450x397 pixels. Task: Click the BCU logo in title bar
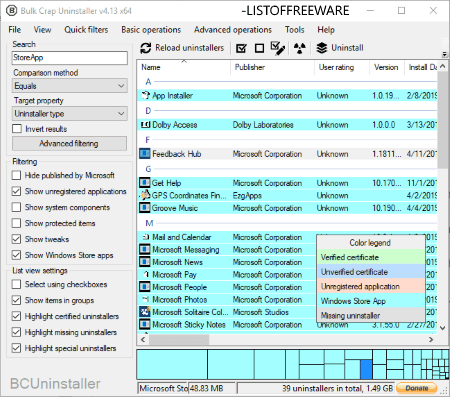[12, 11]
